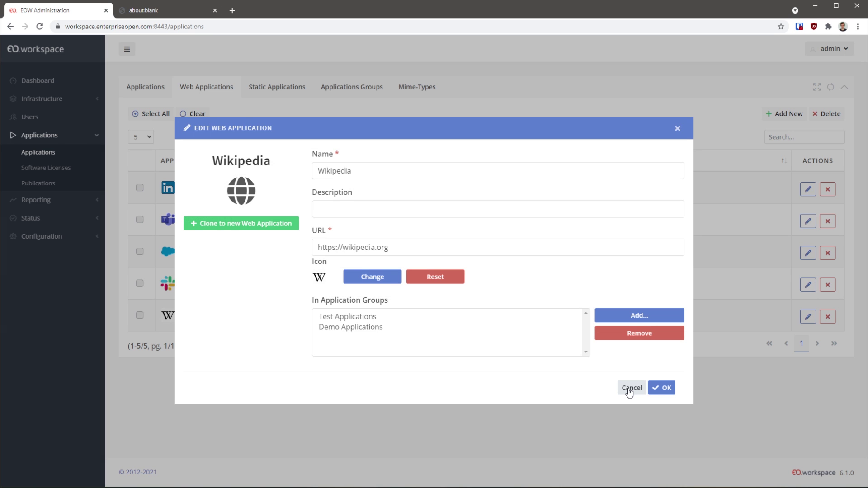Screen dimensions: 868x488
Task: Click the application groups list down arrow
Action: coord(586,352)
